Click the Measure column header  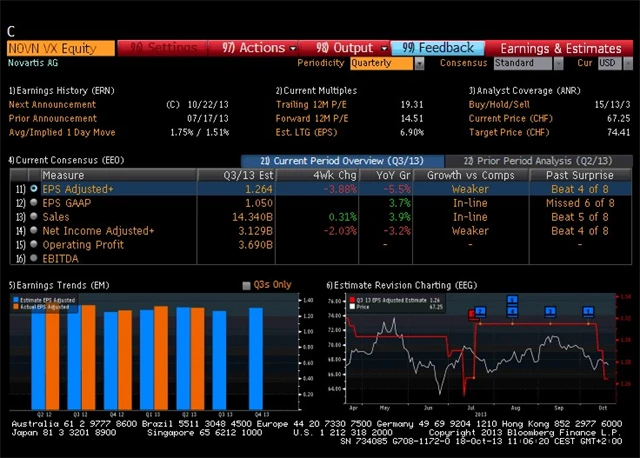118,175
